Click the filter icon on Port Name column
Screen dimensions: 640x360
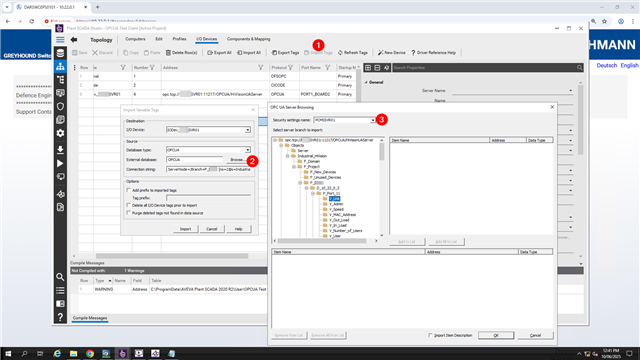pyautogui.click(x=327, y=68)
